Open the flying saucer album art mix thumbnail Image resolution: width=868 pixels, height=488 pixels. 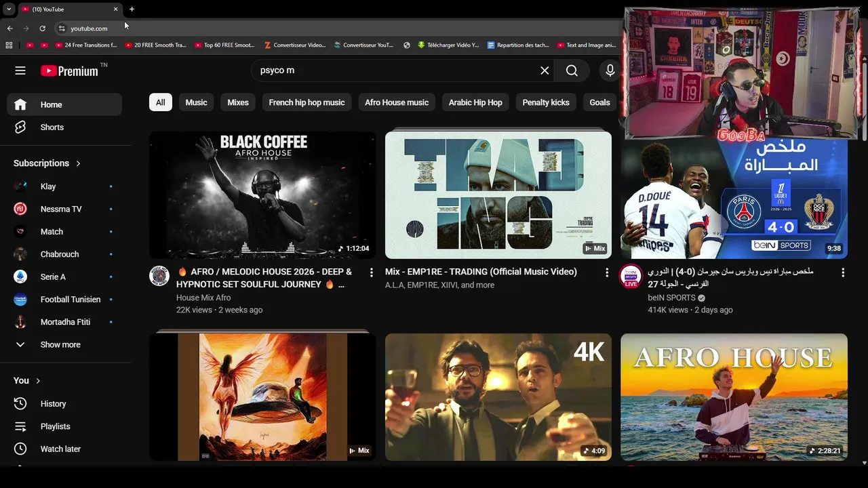[262, 397]
